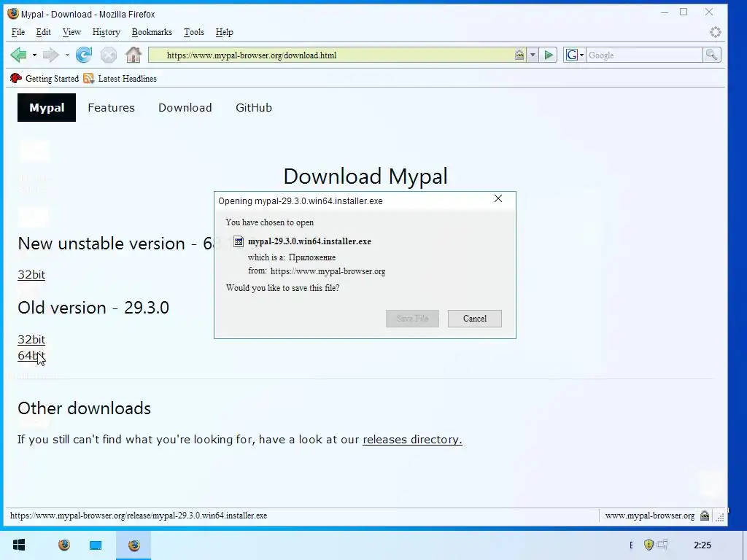Open the Windows Start button
The height and width of the screenshot is (560, 747).
19,545
